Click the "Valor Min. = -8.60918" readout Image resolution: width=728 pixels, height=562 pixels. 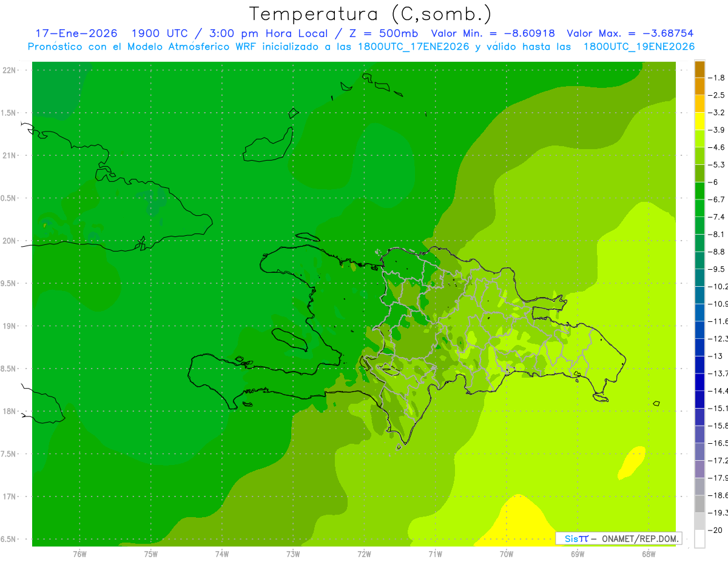tap(493, 33)
